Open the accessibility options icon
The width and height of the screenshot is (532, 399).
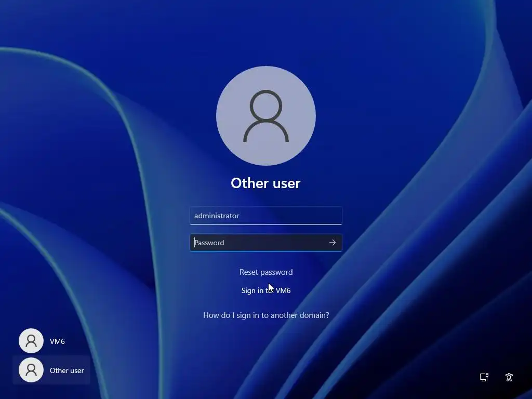point(509,377)
